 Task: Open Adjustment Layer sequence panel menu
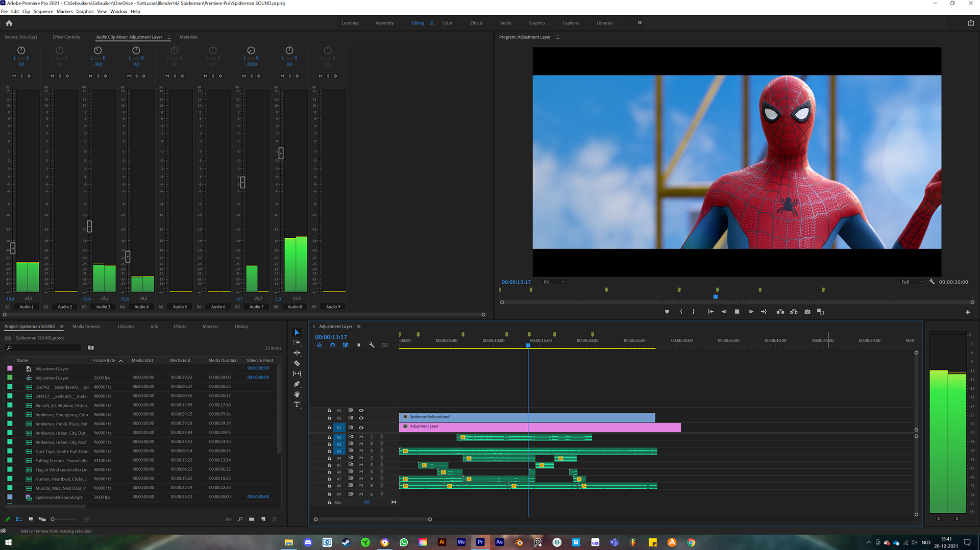tap(359, 327)
